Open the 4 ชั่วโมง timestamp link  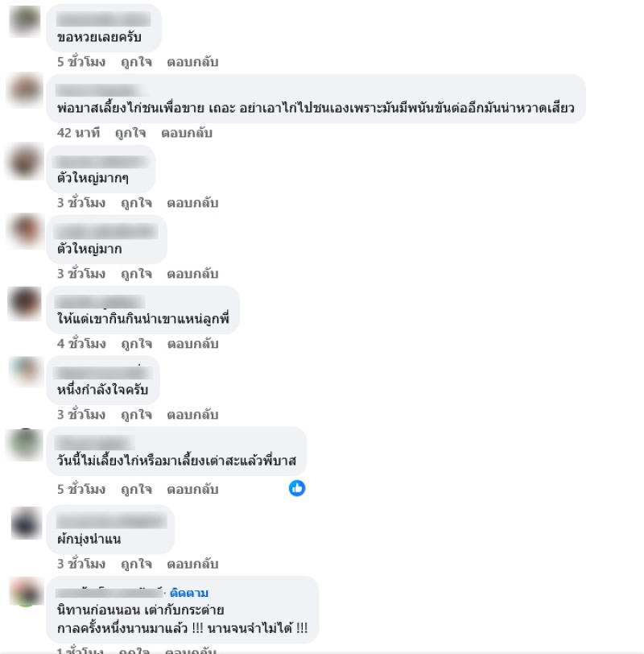pos(81,344)
